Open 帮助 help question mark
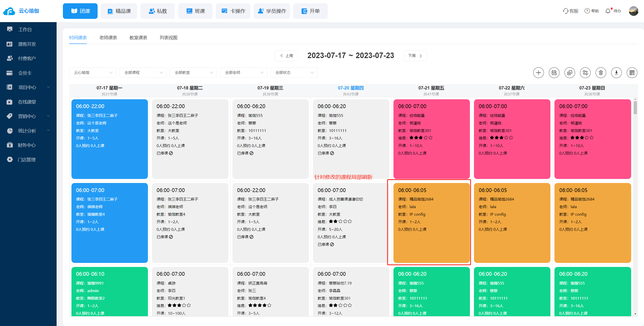The image size is (644, 326). tap(591, 11)
